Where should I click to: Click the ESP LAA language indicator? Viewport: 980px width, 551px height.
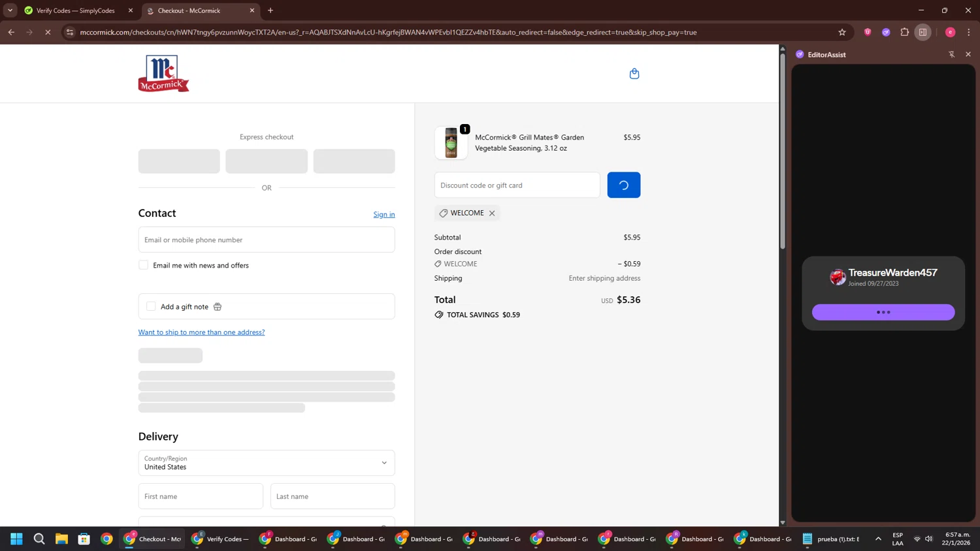898,539
